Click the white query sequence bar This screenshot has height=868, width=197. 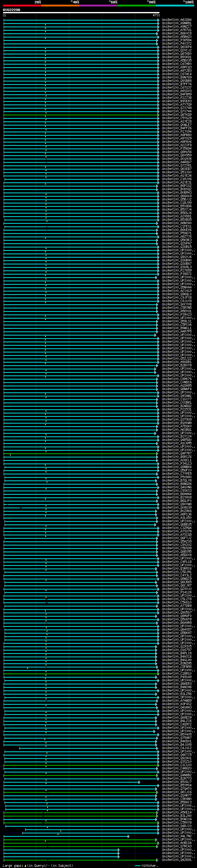coord(81,13)
